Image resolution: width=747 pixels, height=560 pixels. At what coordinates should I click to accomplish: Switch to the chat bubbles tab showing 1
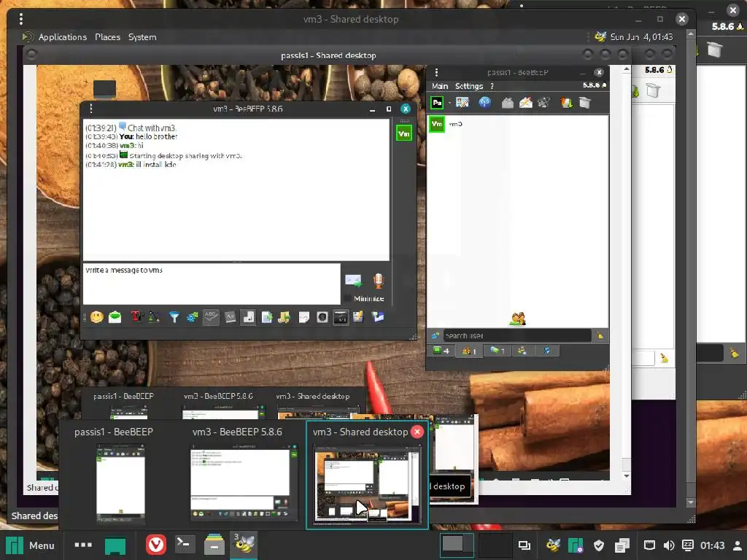pos(497,351)
